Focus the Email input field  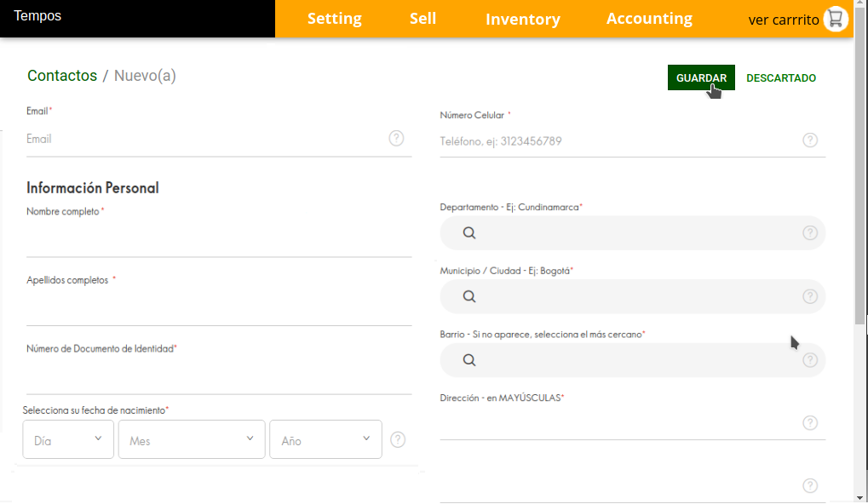pyautogui.click(x=204, y=139)
